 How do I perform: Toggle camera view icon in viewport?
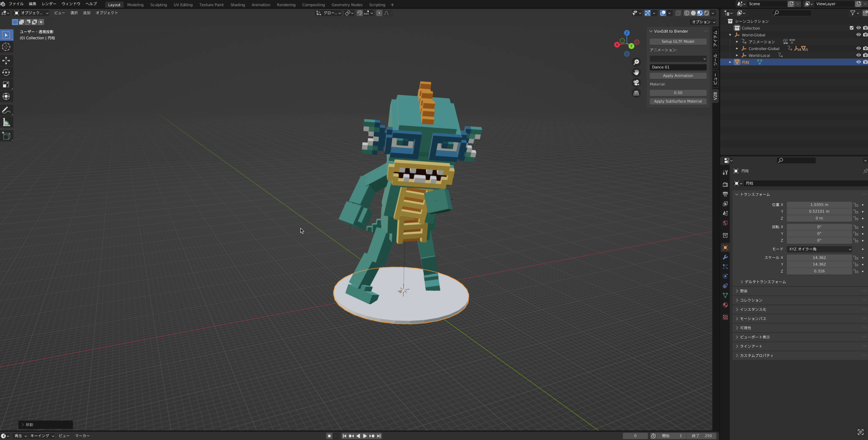pyautogui.click(x=636, y=83)
